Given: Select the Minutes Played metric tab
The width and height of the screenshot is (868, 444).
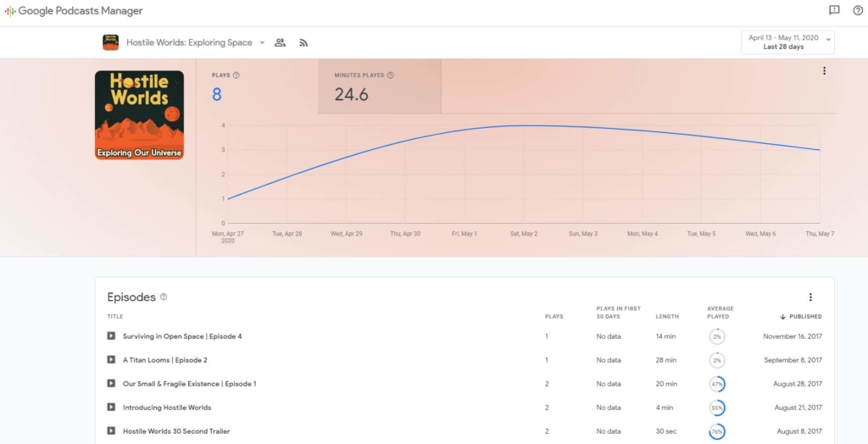Looking at the screenshot, I should (380, 86).
